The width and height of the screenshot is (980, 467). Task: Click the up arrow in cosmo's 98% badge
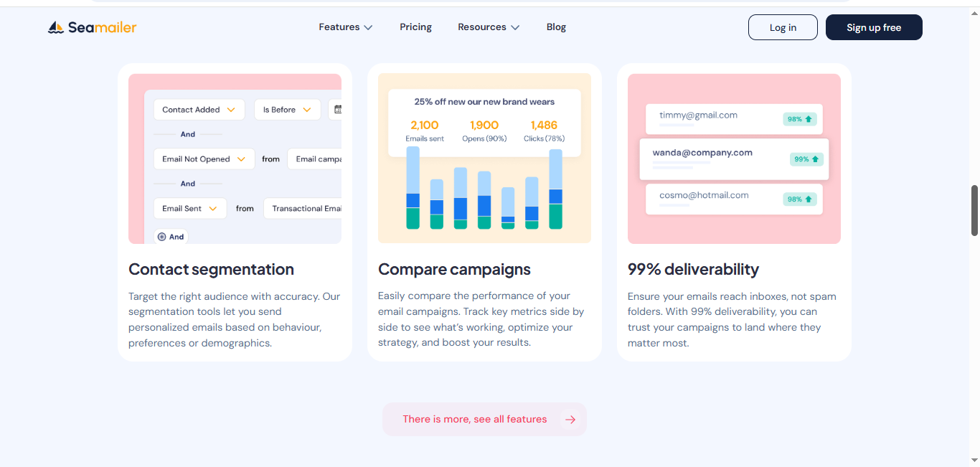point(809,199)
